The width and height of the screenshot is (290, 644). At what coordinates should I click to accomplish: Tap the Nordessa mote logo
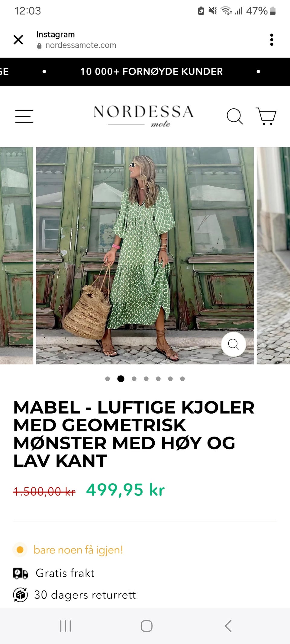click(x=143, y=116)
